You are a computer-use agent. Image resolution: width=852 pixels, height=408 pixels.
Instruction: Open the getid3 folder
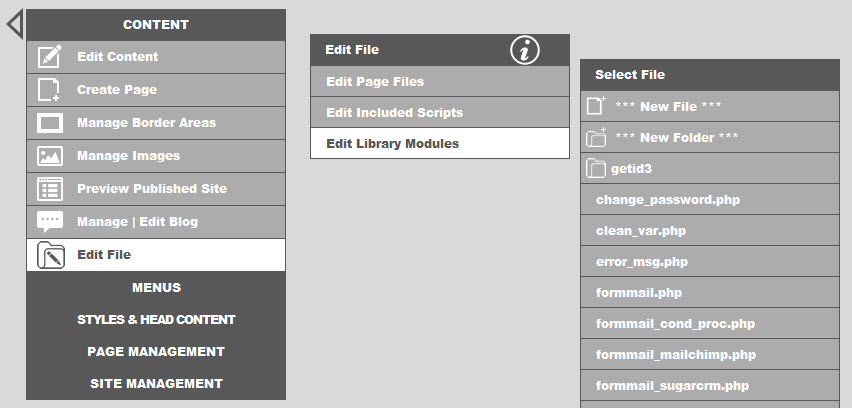pyautogui.click(x=710, y=168)
